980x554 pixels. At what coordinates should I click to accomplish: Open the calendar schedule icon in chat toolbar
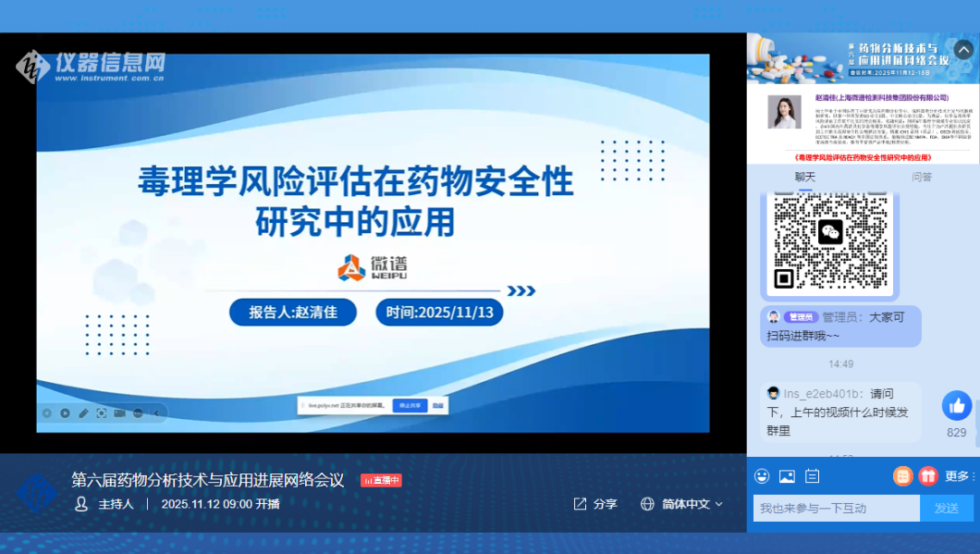click(813, 476)
